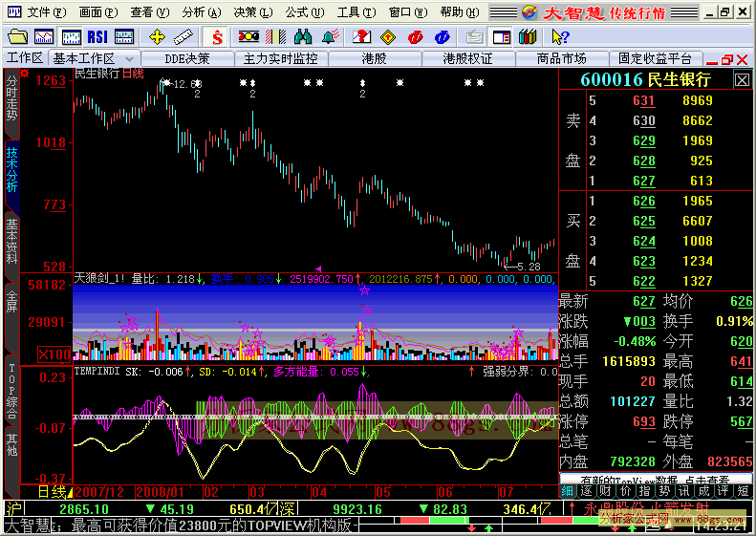Click the multi-indicator chart icon next to RSI
This screenshot has width=756, height=536.
124,36
